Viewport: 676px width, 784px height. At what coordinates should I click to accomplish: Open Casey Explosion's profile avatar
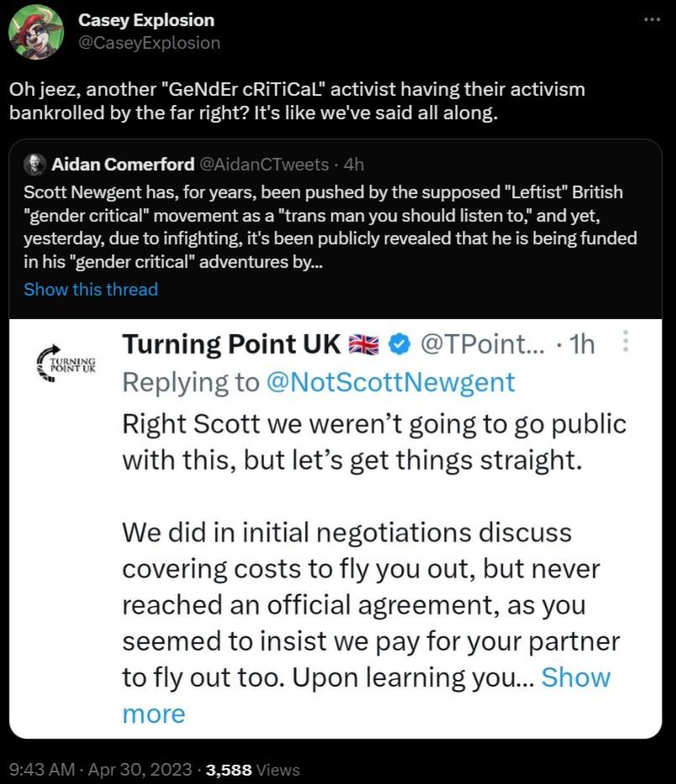[x=38, y=34]
